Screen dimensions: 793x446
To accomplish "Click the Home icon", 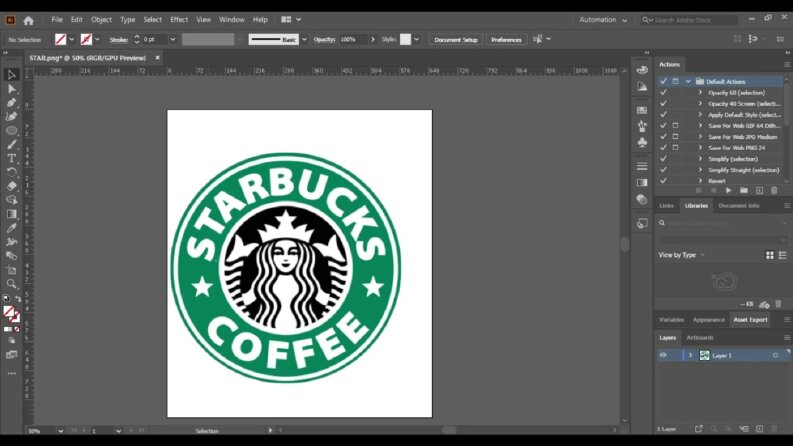I will [x=28, y=20].
